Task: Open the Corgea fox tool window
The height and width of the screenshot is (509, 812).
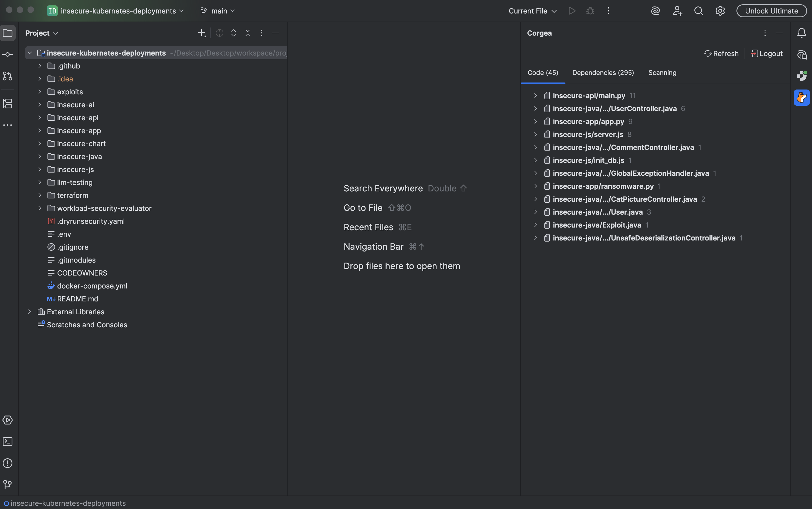Action: [x=801, y=98]
